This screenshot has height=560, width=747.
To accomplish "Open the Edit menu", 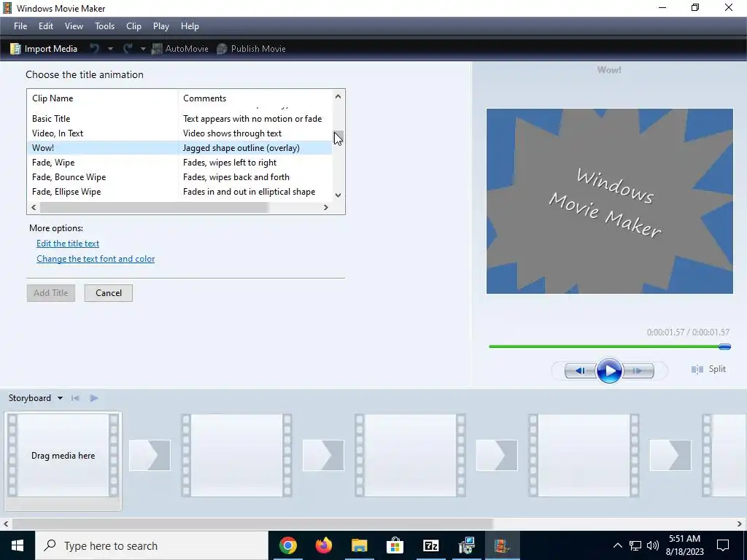I will pos(46,26).
